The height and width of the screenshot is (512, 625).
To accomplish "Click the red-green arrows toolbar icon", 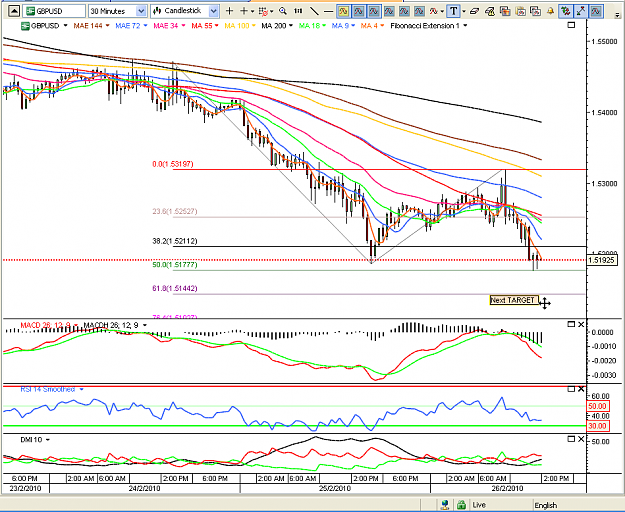I will pos(565,12).
